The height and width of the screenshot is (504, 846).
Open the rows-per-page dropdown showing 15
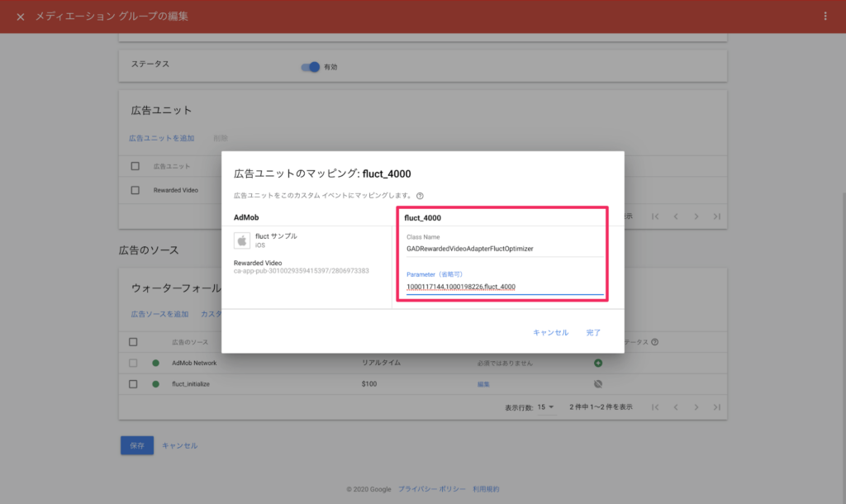click(x=545, y=407)
